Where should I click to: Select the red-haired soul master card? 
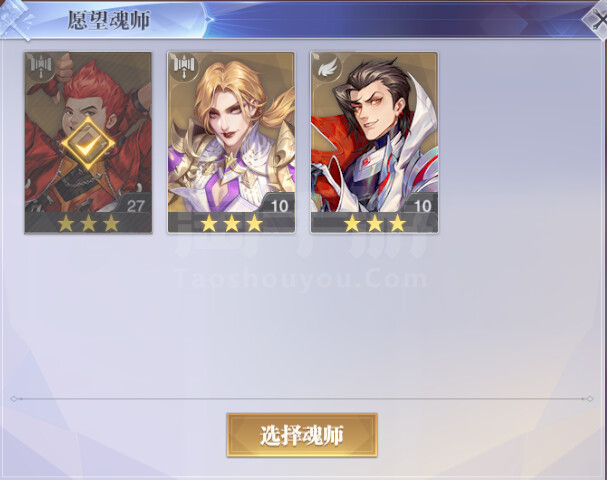[88, 143]
